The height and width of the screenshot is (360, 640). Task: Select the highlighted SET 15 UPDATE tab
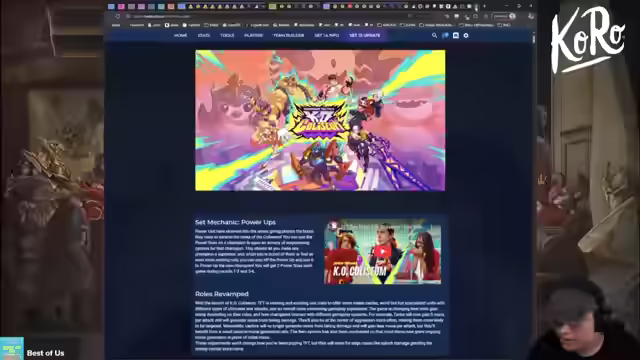pyautogui.click(x=364, y=36)
